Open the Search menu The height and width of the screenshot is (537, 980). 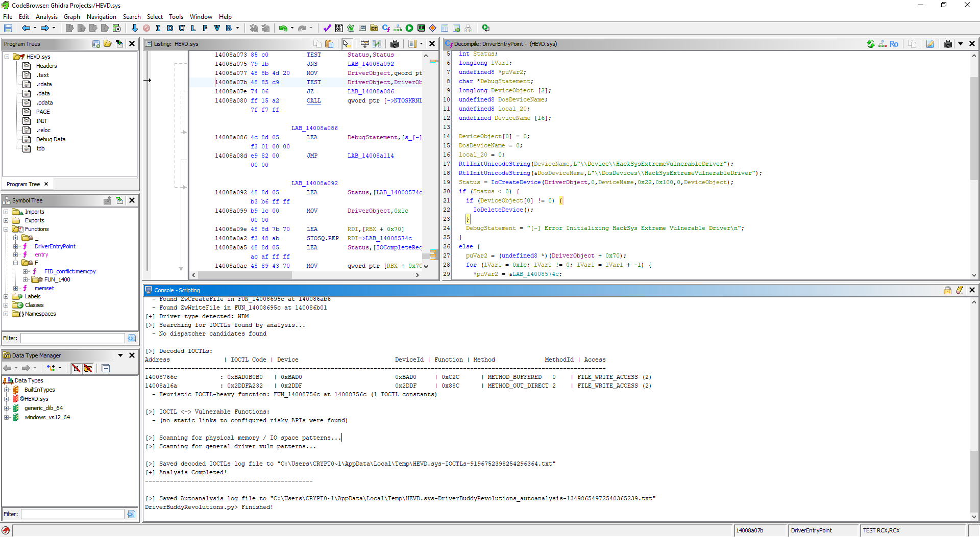click(x=132, y=17)
